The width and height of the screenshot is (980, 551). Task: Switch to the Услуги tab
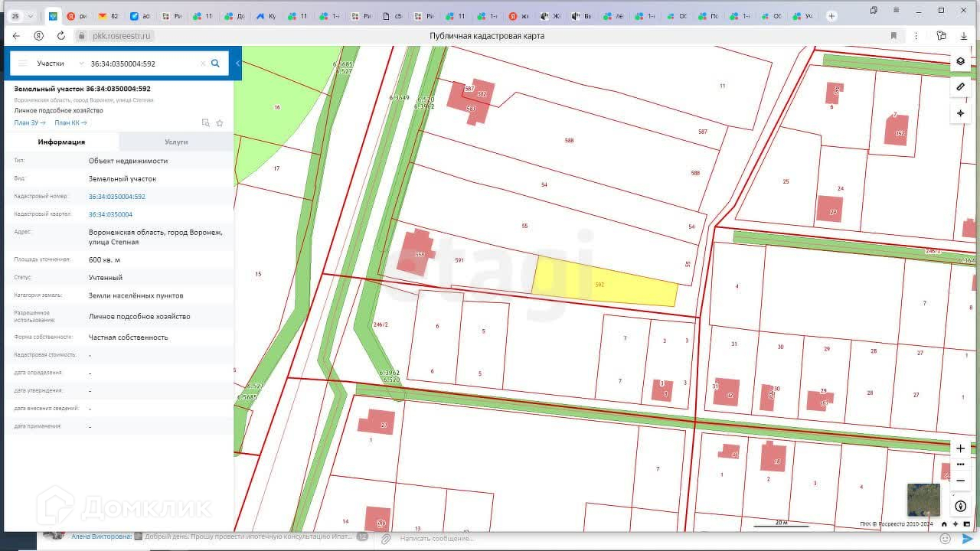(176, 142)
